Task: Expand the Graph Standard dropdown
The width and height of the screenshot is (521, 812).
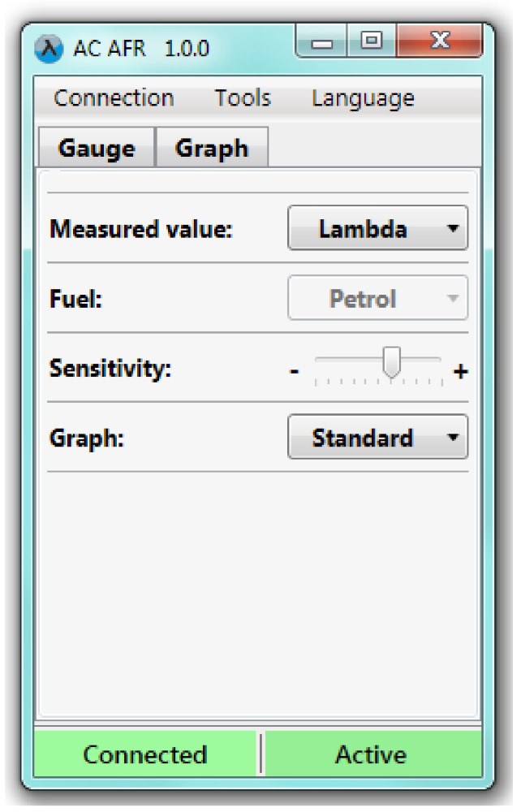Action: pyautogui.click(x=377, y=437)
